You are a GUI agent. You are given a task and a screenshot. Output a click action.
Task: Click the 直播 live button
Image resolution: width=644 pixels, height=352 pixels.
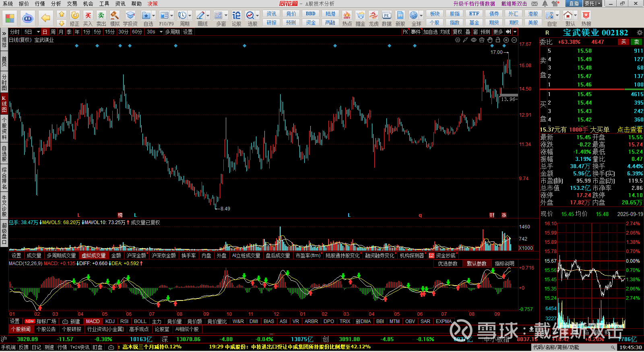tap(574, 4)
